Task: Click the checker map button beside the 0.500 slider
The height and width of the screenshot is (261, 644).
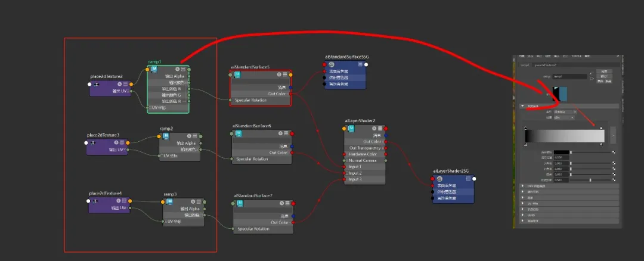Action: click(614, 180)
